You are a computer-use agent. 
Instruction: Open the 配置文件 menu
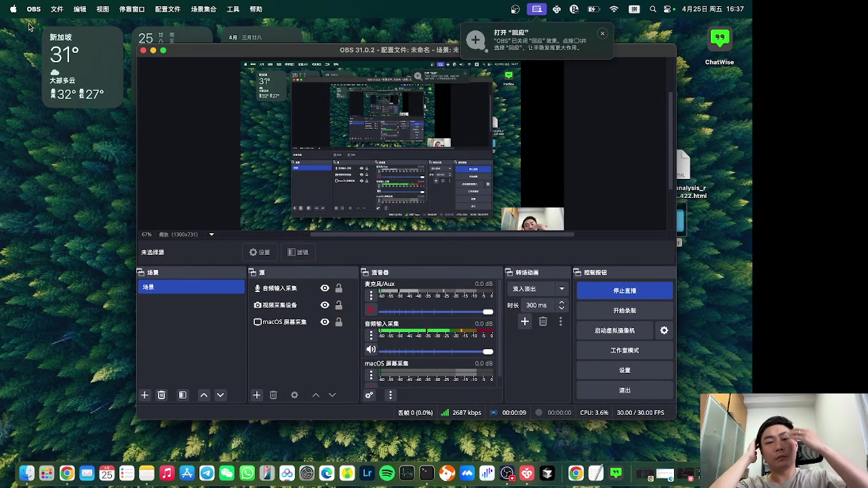[167, 9]
